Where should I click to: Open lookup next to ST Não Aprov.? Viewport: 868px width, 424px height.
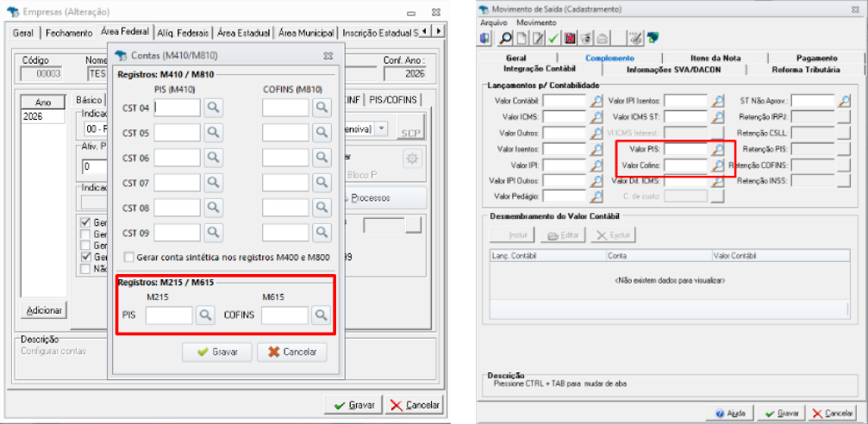point(844,101)
